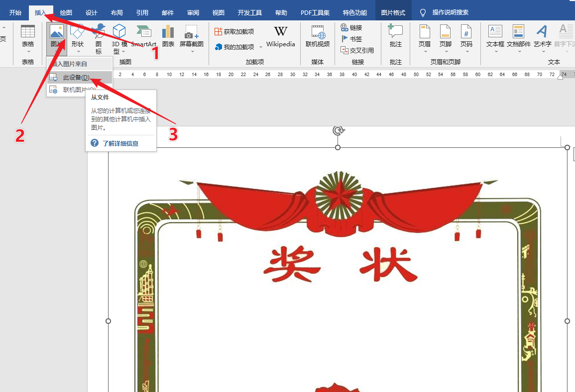
Task: Insert a 书签 bookmark
Action: click(x=351, y=39)
